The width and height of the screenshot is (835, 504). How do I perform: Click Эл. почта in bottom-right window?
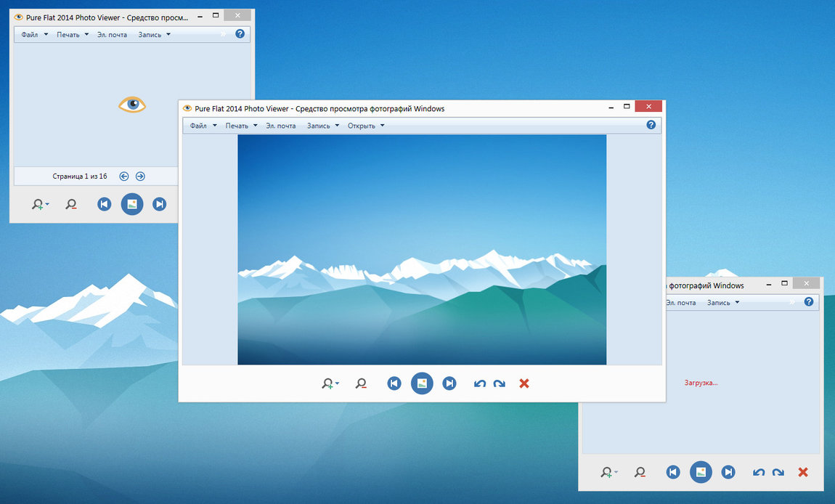pos(681,303)
